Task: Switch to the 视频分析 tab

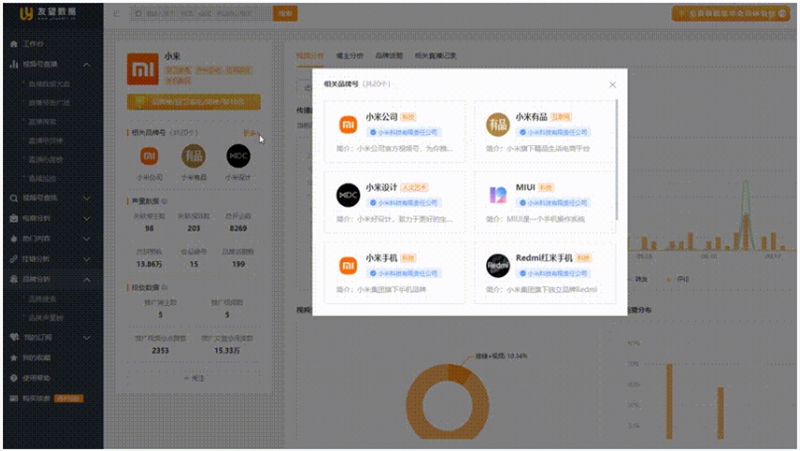Action: point(310,56)
